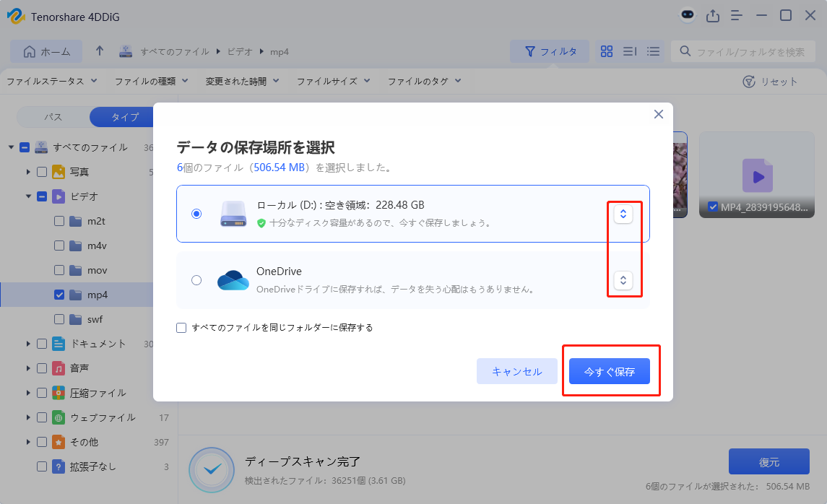Image resolution: width=827 pixels, height=504 pixels.
Task: Select the OneDrive radio button
Action: coord(196,280)
